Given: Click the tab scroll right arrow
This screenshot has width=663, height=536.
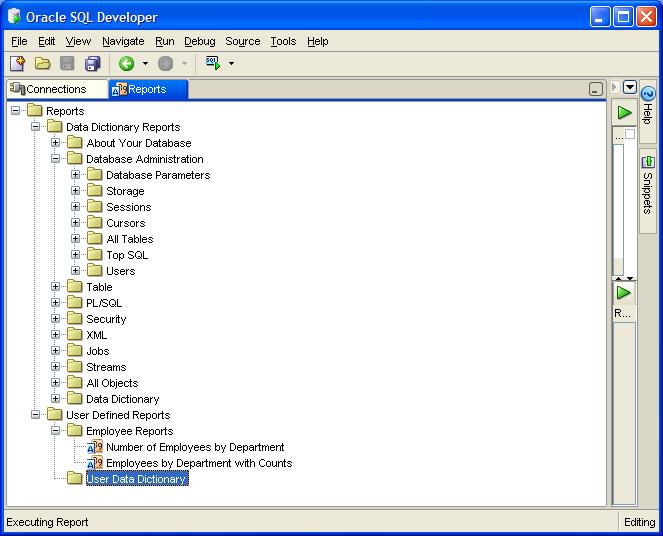Looking at the screenshot, I should (x=615, y=88).
